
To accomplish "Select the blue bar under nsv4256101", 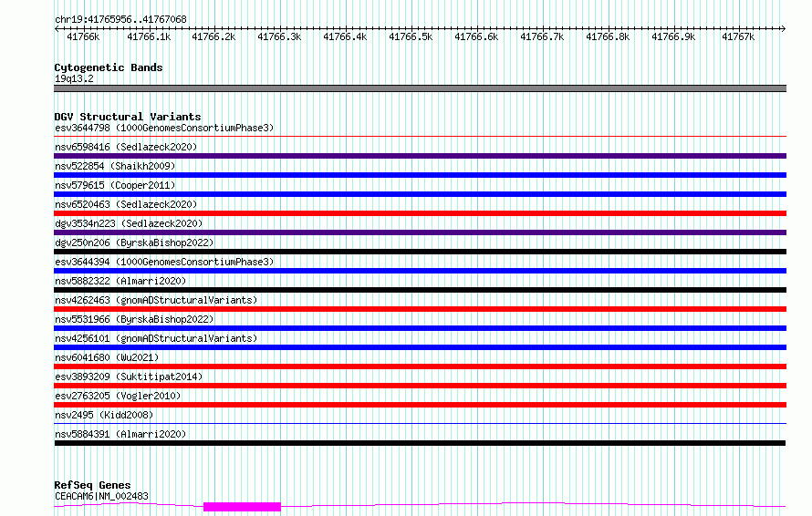I will pyautogui.click(x=420, y=347).
